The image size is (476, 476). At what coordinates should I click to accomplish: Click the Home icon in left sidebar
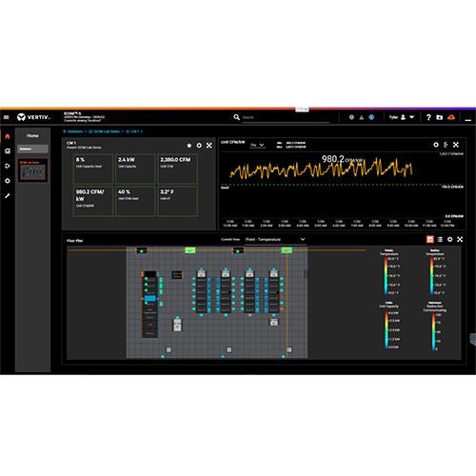click(x=8, y=136)
